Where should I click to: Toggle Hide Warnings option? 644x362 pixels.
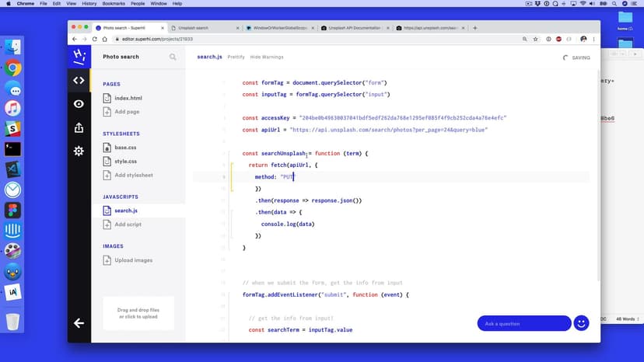tap(267, 57)
